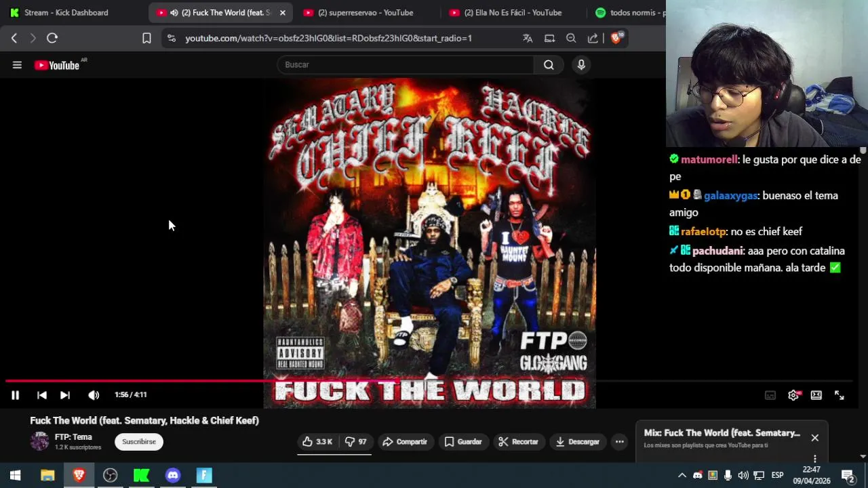Open the FTP: Tema channel link

pos(73,437)
